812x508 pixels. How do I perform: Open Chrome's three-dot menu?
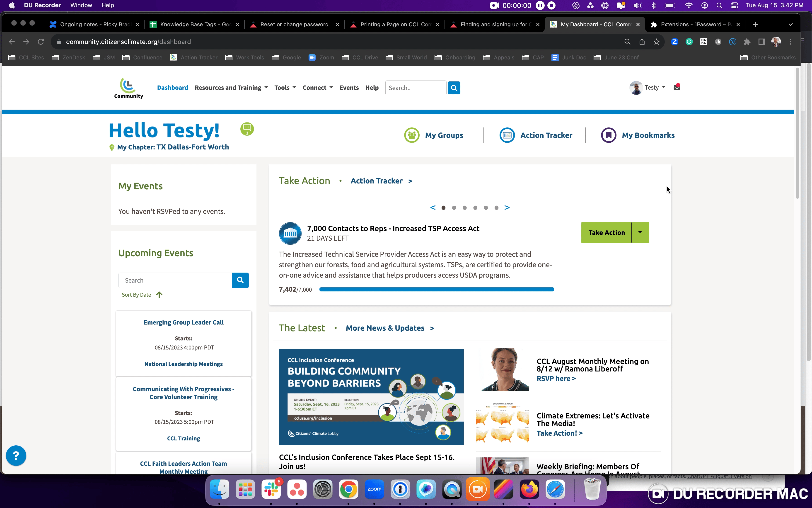click(791, 42)
